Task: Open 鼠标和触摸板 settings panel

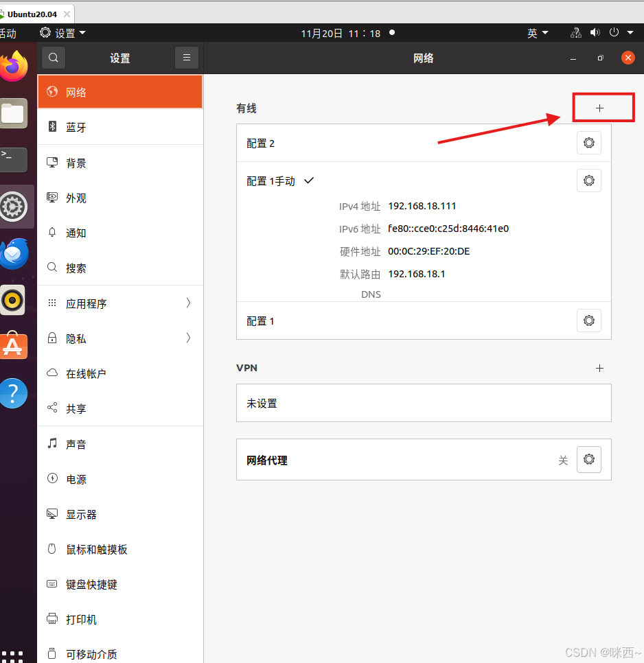Action: pos(120,549)
